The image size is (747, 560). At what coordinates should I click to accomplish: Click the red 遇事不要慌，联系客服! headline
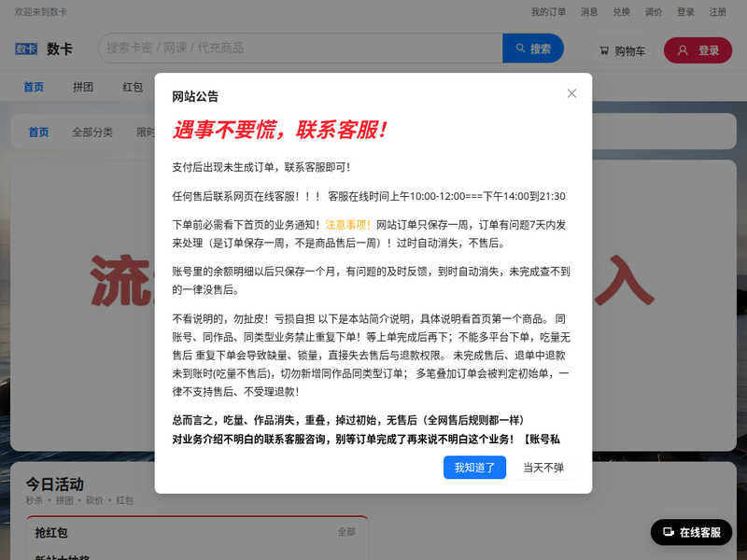(280, 130)
